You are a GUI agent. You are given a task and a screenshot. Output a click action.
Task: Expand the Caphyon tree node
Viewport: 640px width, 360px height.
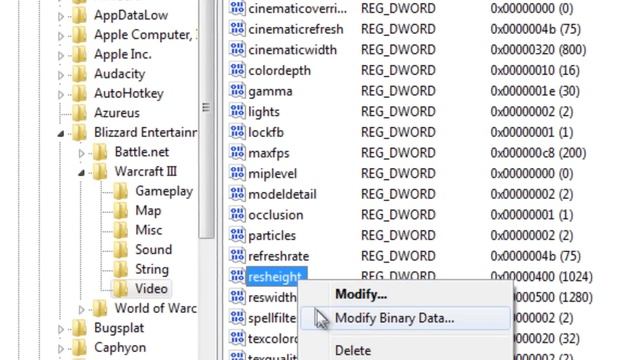[61, 349]
